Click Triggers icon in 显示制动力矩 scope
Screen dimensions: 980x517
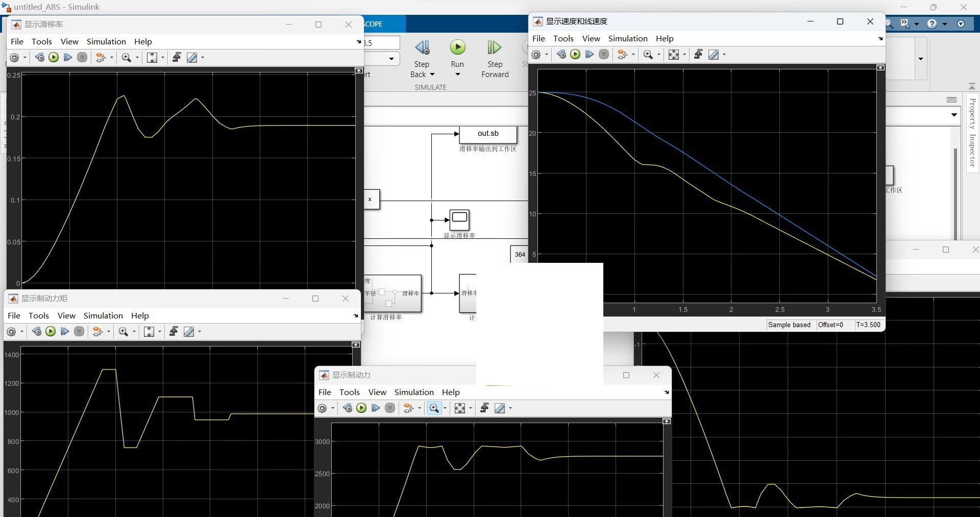point(174,331)
